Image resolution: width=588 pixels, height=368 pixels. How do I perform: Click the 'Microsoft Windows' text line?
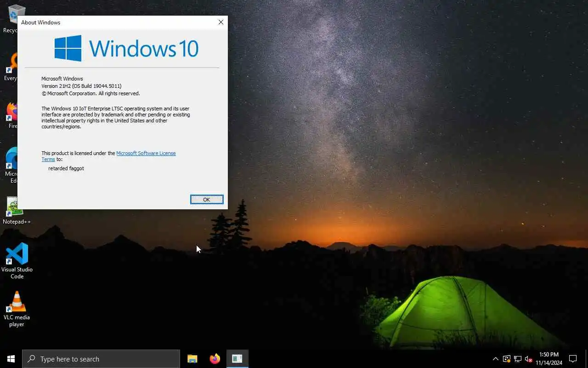[62, 79]
